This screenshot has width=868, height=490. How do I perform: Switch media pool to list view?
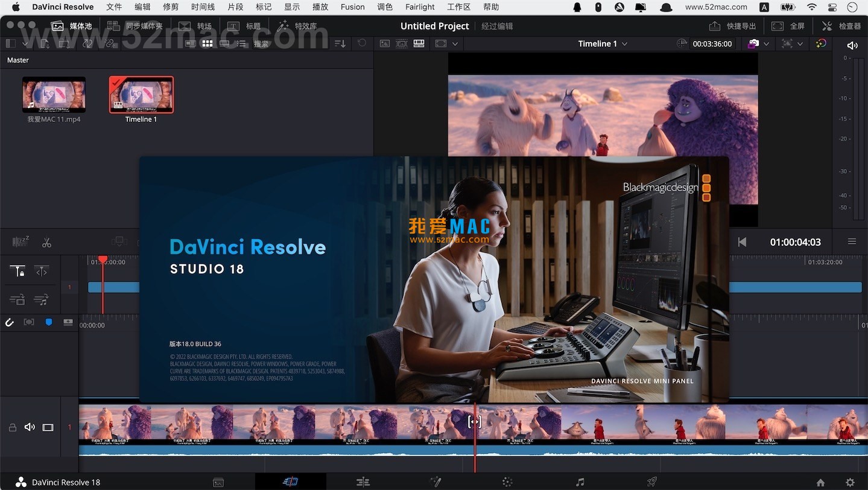pyautogui.click(x=241, y=43)
